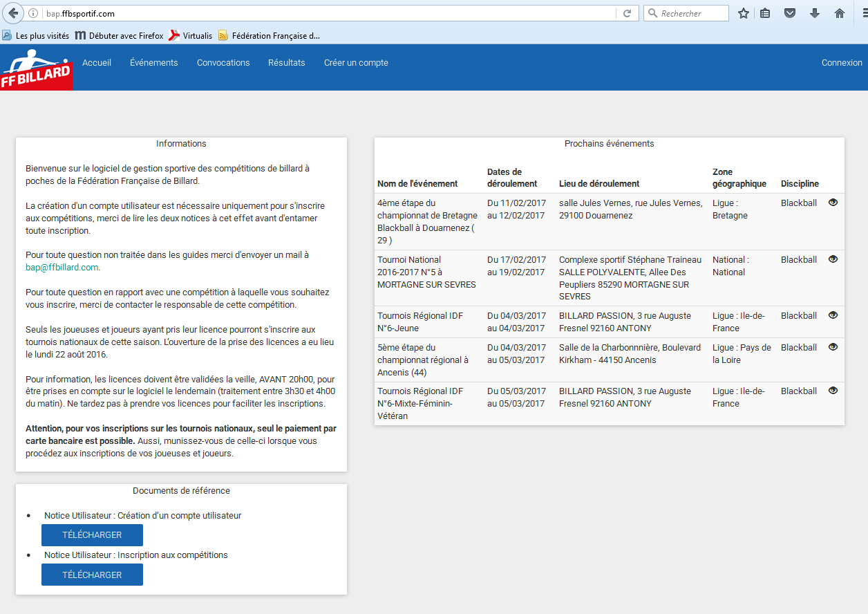Image resolution: width=868 pixels, height=614 pixels.
Task: Click the bap@ffbillard.com email link
Action: point(62,268)
